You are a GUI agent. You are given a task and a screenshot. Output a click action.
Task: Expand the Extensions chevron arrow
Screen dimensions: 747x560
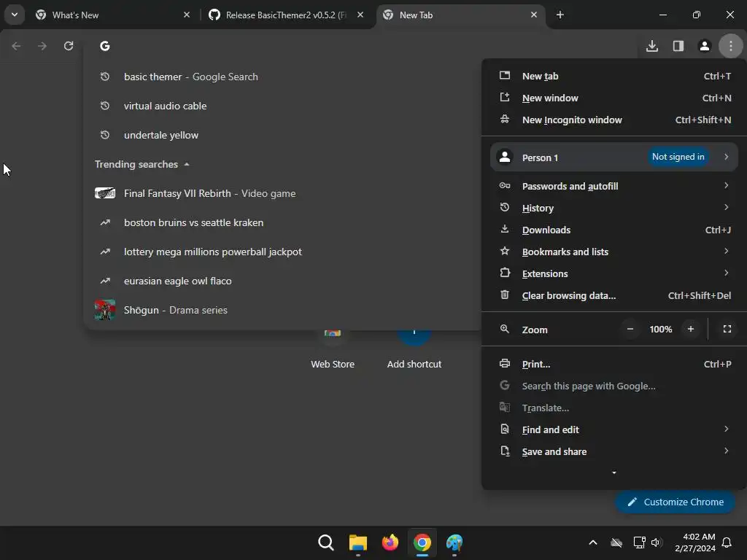pos(726,273)
